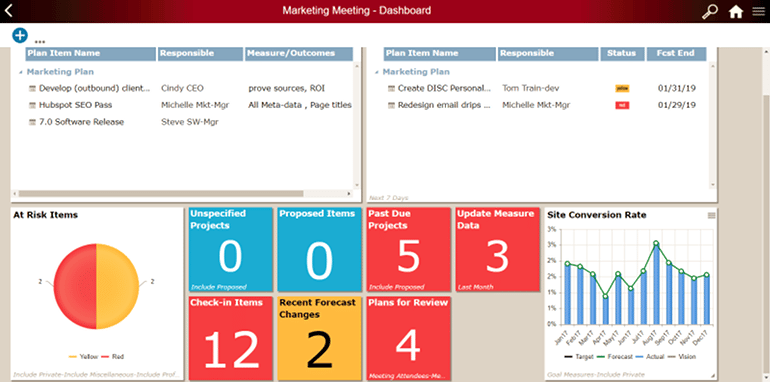
Task: Toggle Forecast series in chart legend
Action: point(615,357)
